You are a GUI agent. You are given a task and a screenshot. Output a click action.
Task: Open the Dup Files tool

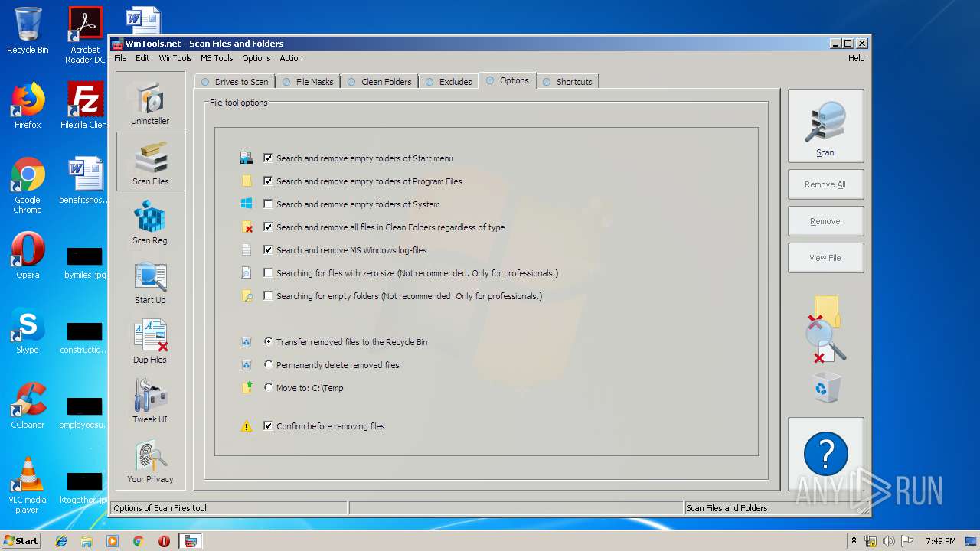coord(150,341)
